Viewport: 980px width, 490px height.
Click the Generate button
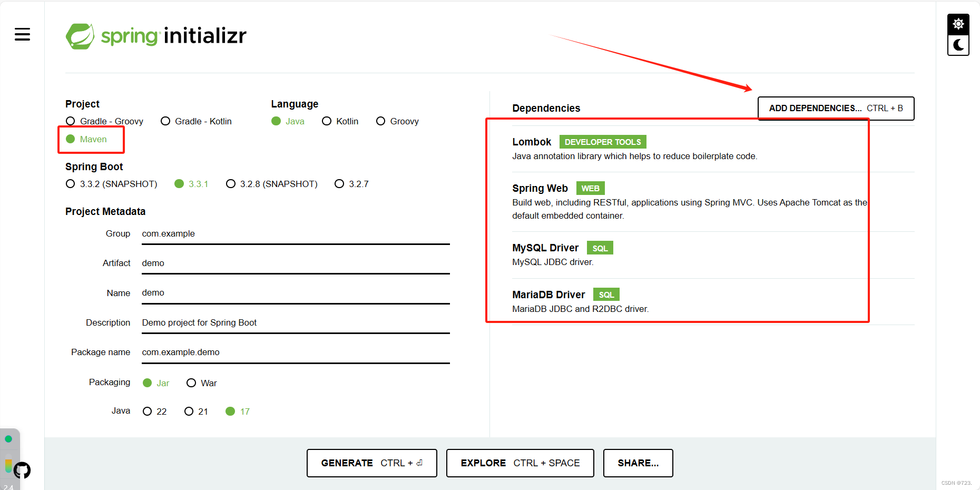(372, 463)
